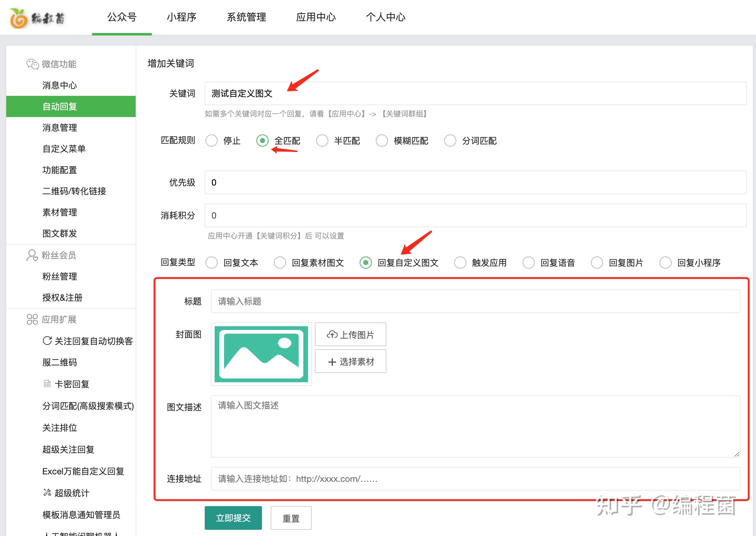Click into the 优先级 input field
The width and height of the screenshot is (756, 536).
click(x=475, y=182)
